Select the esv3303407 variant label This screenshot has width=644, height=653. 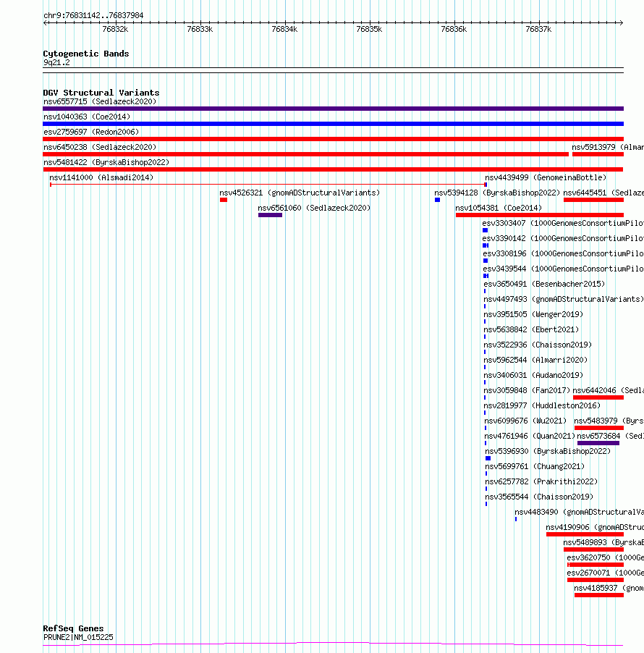(563, 223)
